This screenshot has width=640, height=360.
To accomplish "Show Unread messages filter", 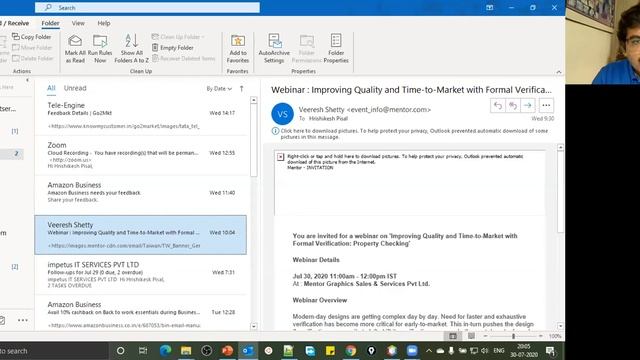I will coord(75,88).
